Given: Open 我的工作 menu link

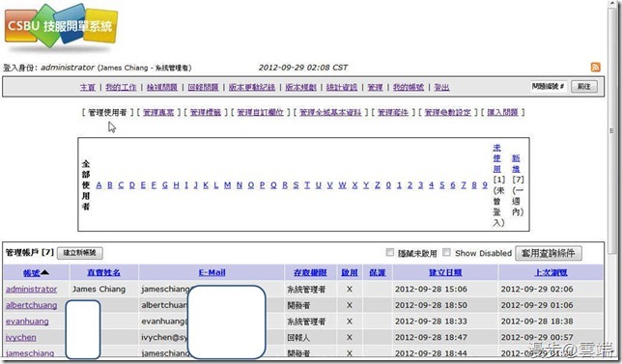Looking at the screenshot, I should point(121,87).
